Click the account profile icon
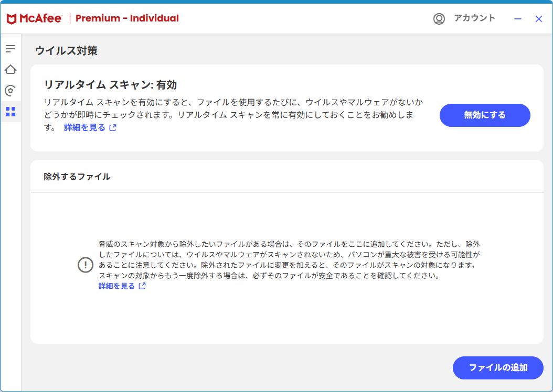 point(439,19)
